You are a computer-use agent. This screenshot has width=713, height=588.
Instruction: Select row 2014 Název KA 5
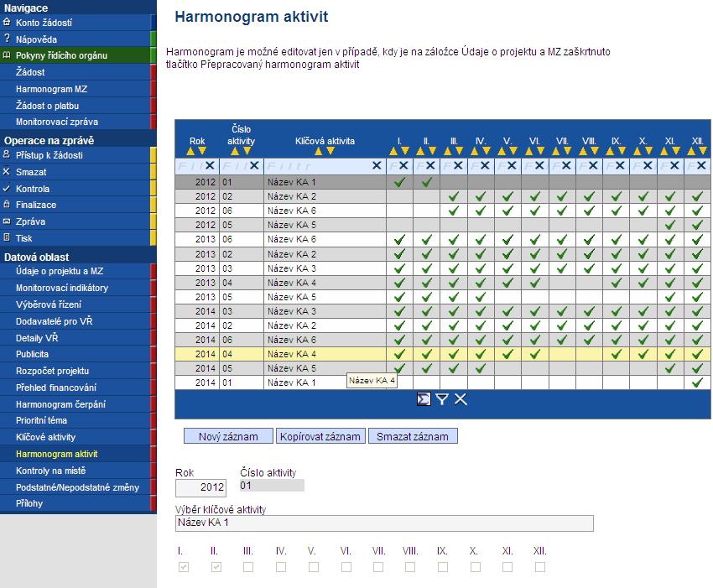coord(442,368)
